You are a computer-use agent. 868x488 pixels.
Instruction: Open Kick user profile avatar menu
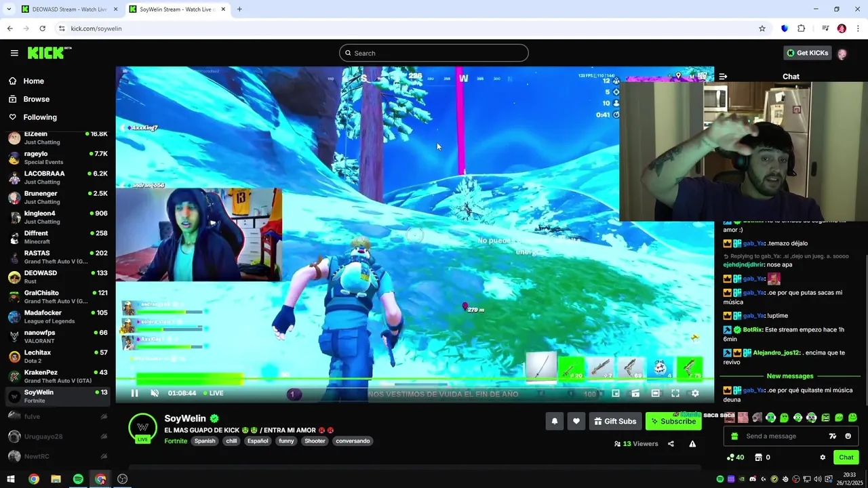tap(842, 54)
